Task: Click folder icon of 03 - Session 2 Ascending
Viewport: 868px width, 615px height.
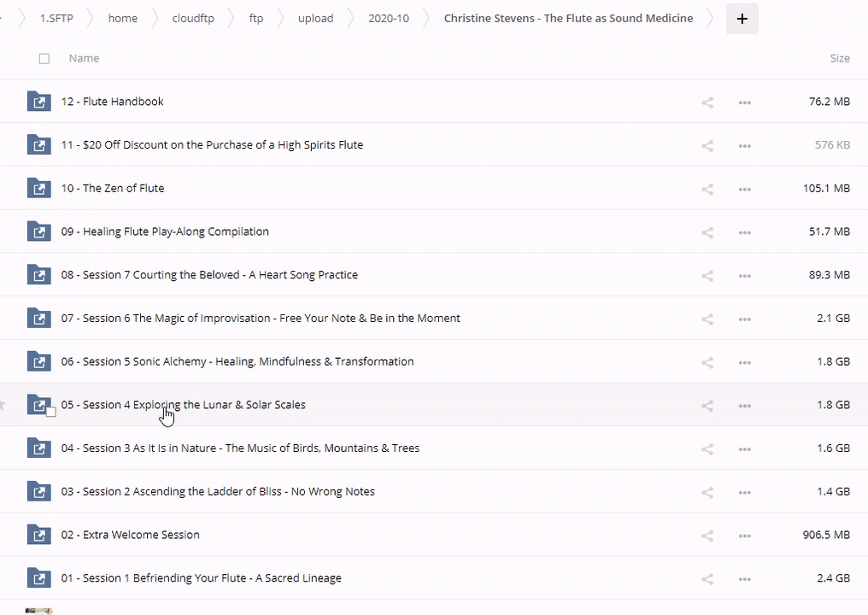Action: 38,492
